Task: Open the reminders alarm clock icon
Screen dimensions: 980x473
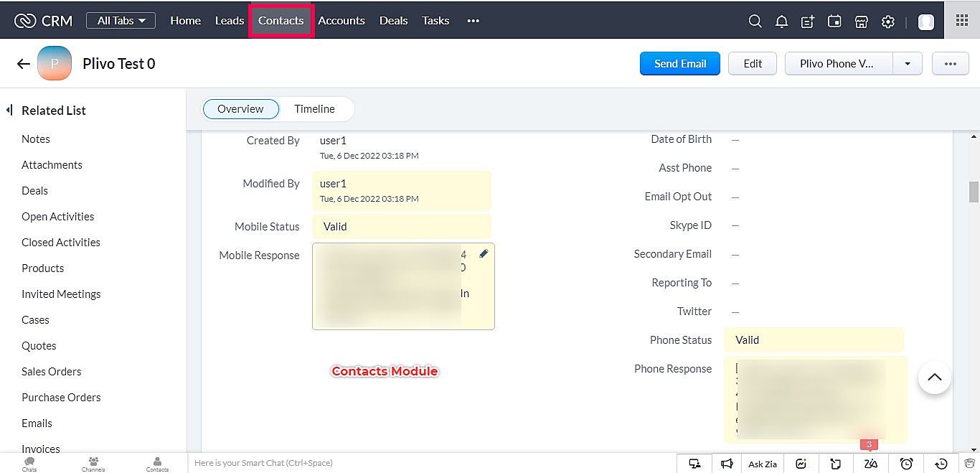Action: (x=906, y=464)
